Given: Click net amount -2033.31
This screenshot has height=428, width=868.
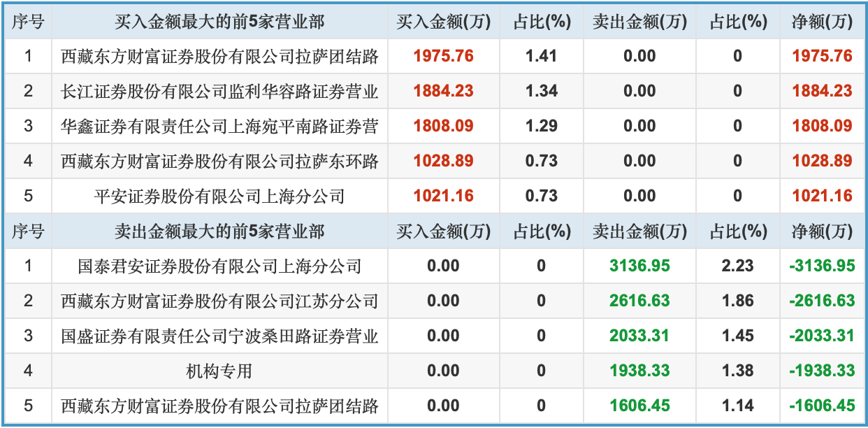Looking at the screenshot, I should pyautogui.click(x=823, y=336).
